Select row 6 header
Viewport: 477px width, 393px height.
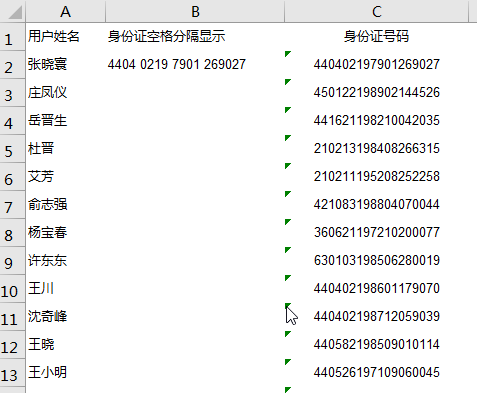coord(12,177)
